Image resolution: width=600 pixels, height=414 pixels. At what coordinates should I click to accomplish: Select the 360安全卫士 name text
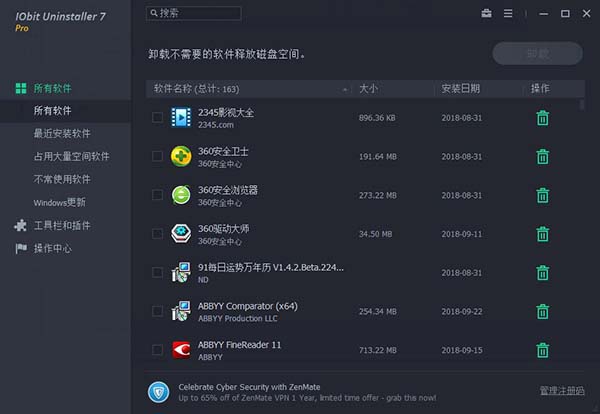pyautogui.click(x=223, y=151)
